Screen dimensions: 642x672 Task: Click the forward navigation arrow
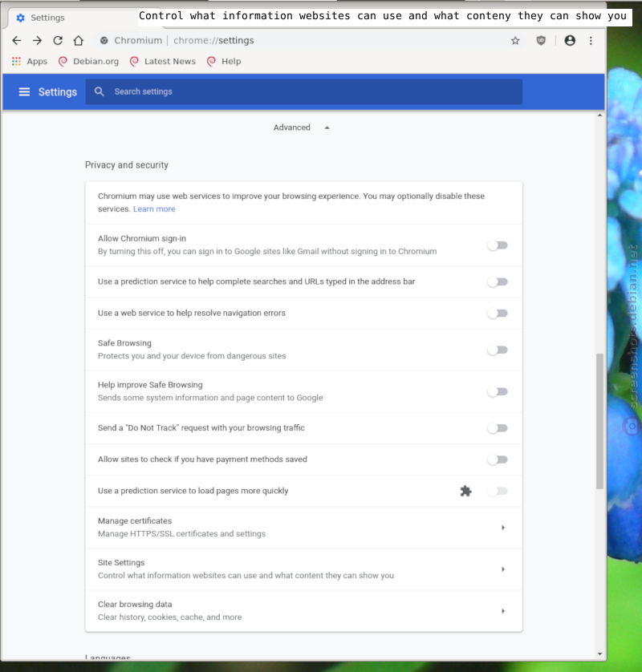coord(37,41)
